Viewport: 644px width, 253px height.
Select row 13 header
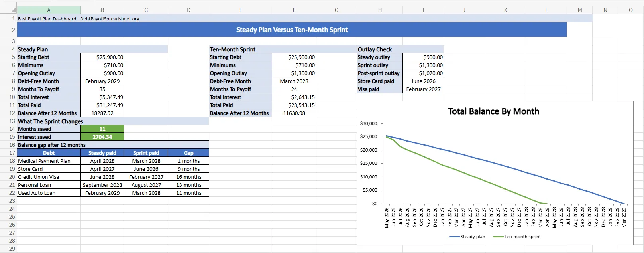(8, 121)
